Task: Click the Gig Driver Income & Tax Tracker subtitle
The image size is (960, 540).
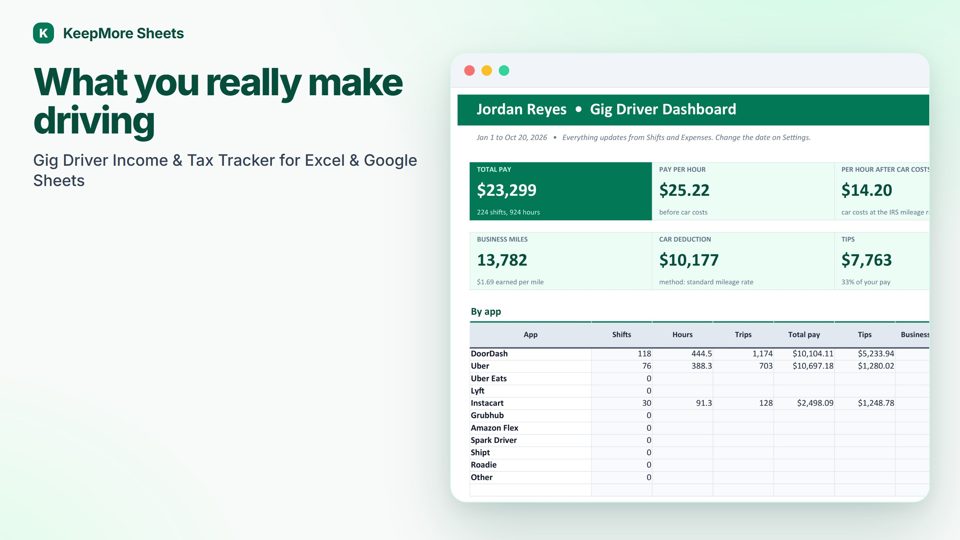Action: click(225, 170)
